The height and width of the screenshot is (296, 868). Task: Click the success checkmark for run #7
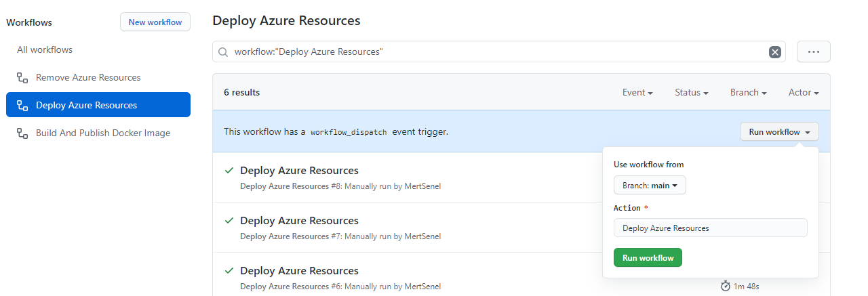pos(229,221)
